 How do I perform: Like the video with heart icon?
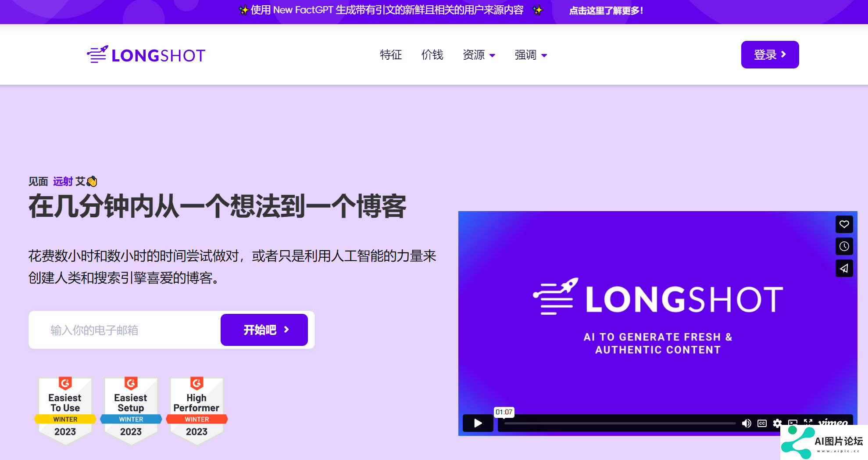click(844, 224)
